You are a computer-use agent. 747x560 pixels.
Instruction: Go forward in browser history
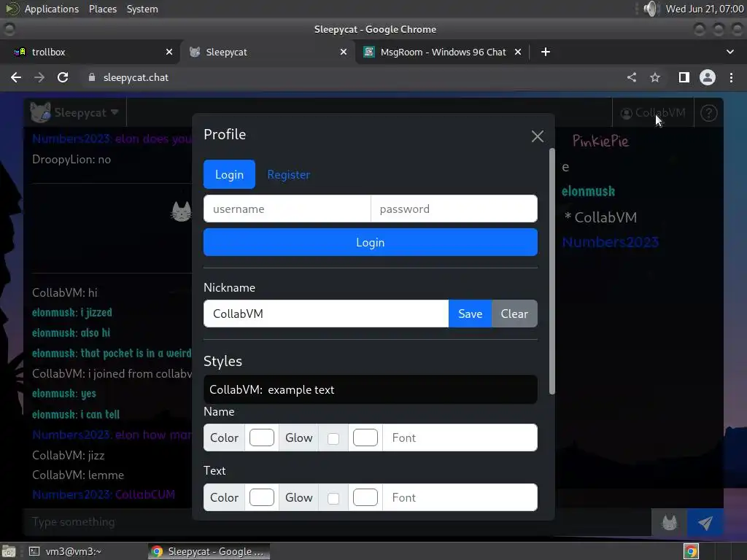(x=39, y=77)
